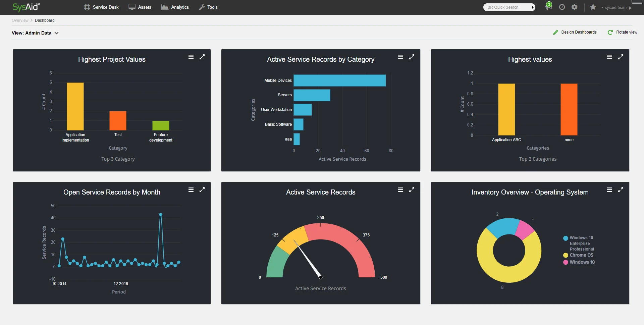Toggle the Chrome OS legend entry

point(578,255)
